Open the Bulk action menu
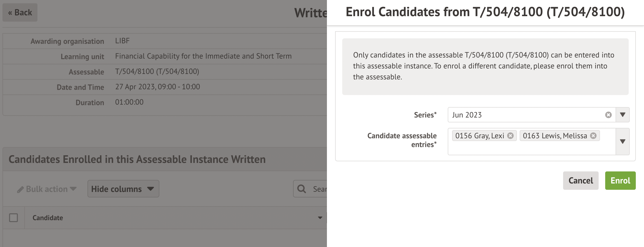This screenshot has height=247, width=644. pyautogui.click(x=47, y=189)
